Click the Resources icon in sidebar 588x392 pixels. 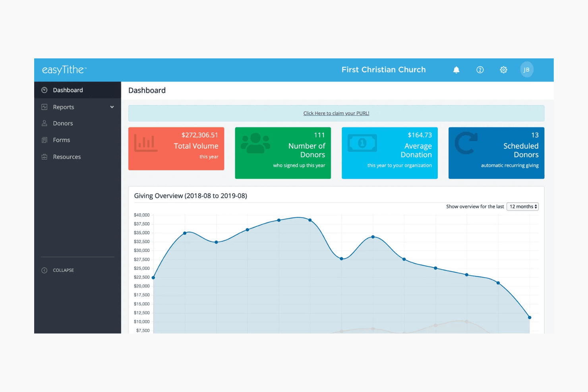click(x=44, y=157)
